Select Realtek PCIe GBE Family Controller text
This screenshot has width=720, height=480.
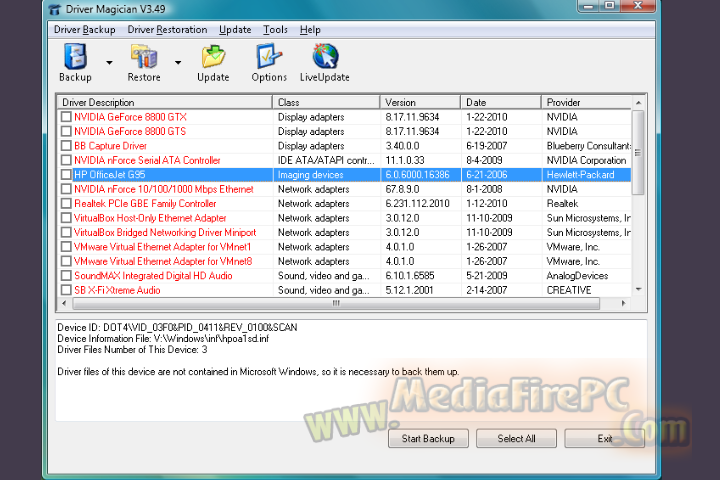click(x=145, y=203)
